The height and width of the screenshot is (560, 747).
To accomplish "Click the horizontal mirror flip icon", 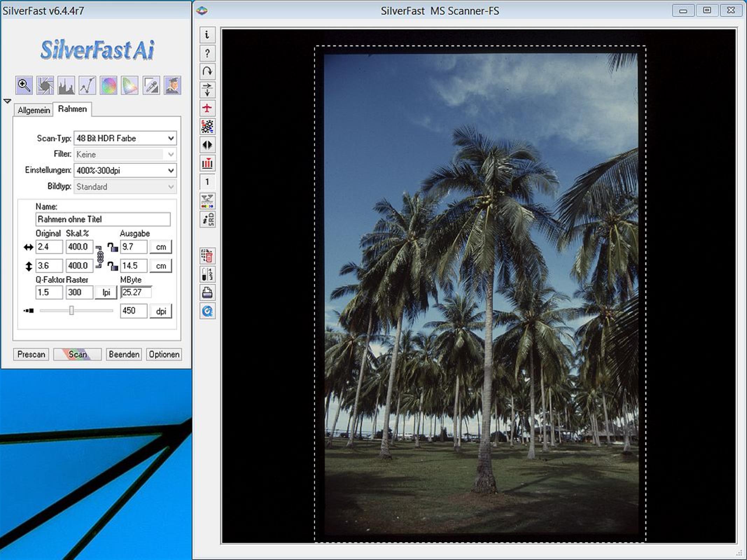I will 207,145.
